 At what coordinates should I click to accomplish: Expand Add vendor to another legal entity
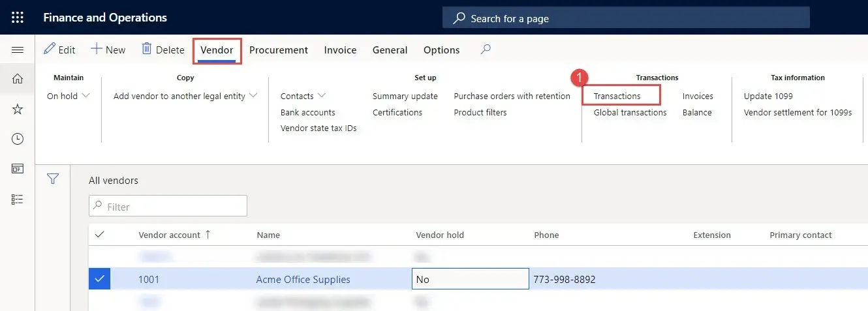(x=185, y=96)
